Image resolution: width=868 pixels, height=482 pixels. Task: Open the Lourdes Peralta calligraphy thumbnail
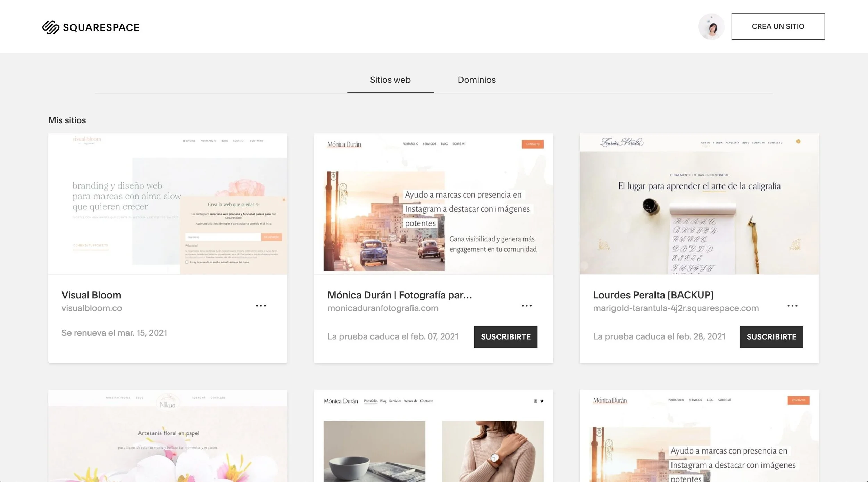pos(699,204)
